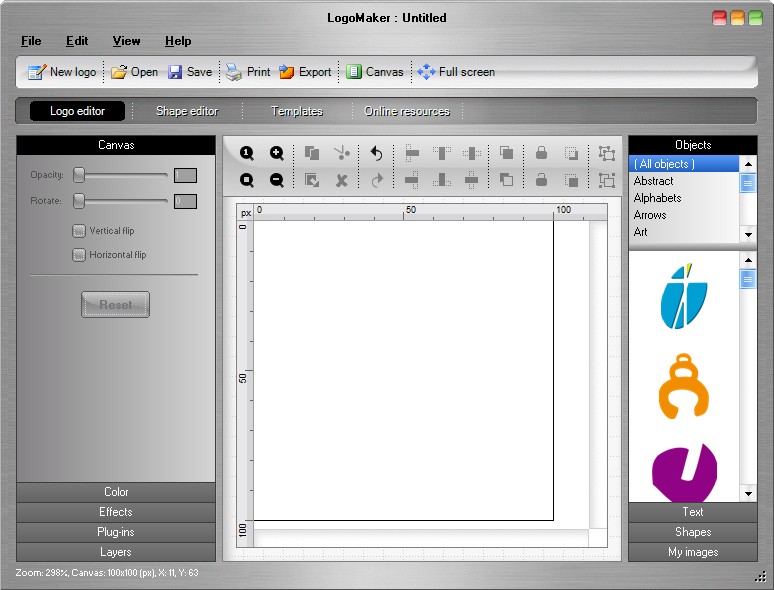Switch to the Templates tab

point(297,111)
